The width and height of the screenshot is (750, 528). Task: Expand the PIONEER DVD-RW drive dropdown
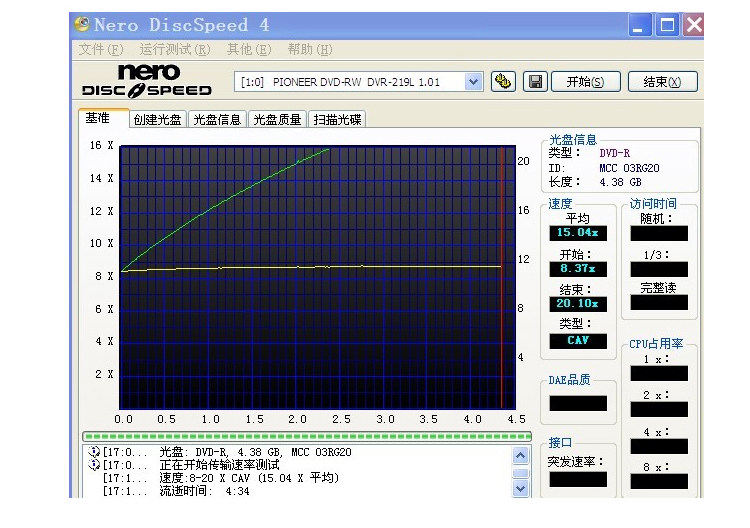coord(473,82)
